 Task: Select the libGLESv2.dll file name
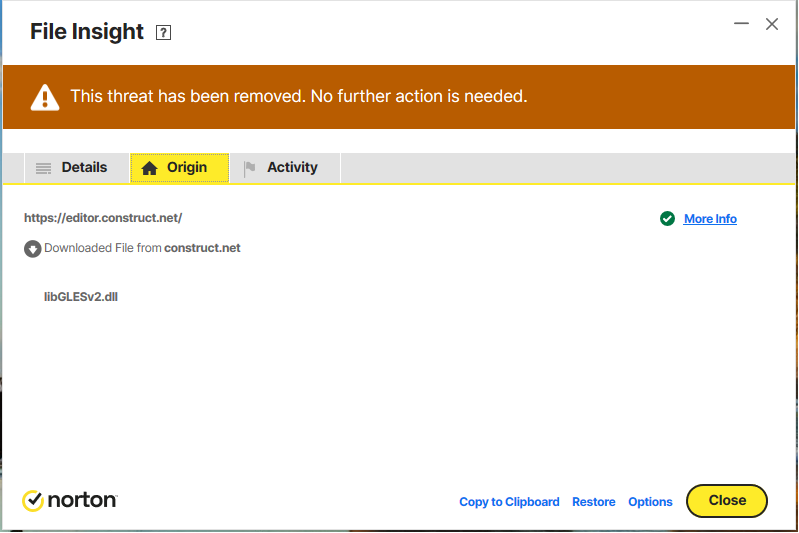click(81, 297)
